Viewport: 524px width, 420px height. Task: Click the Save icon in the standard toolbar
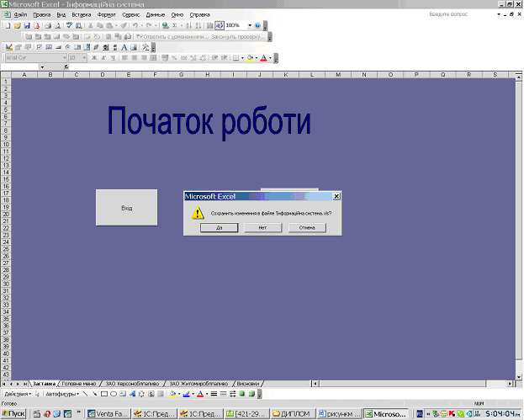[x=26, y=26]
